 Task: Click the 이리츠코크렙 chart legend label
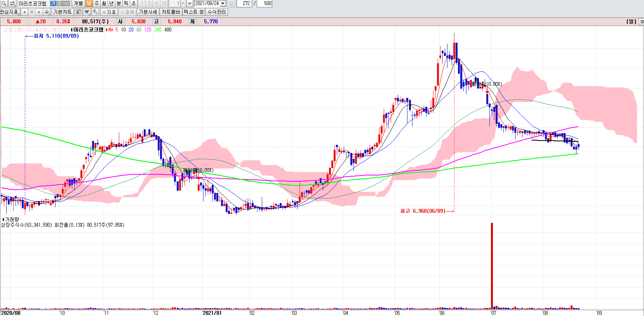pyautogui.click(x=89, y=30)
